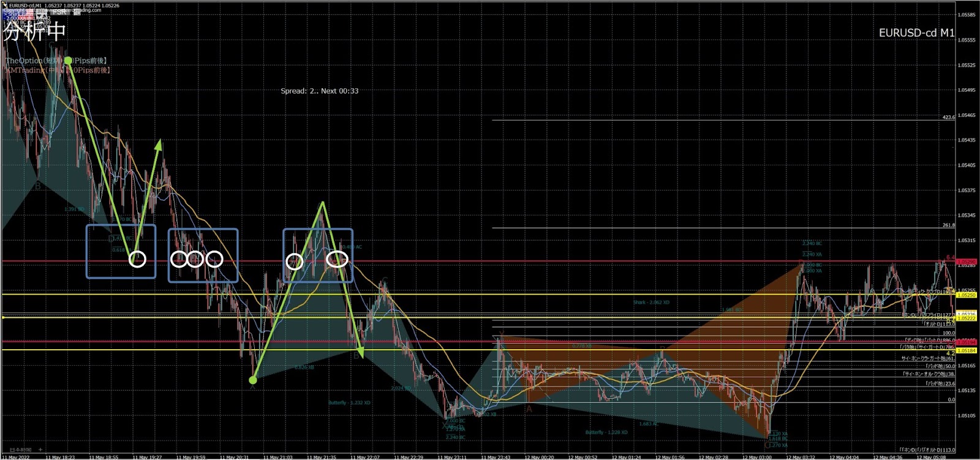Click the left white circle in the third blue box
Screen dimensions: 980x460
pyautogui.click(x=295, y=262)
